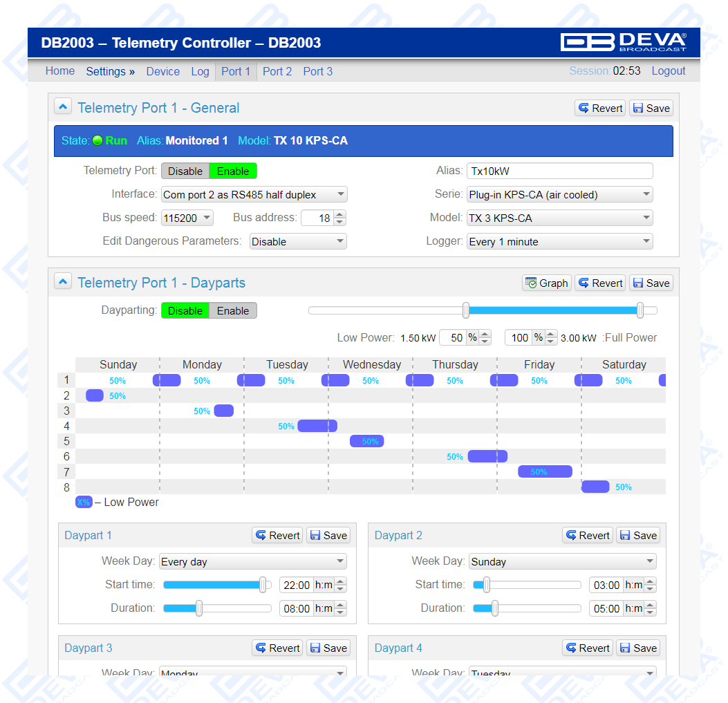Click the DEVA Broadcast logo
This screenshot has width=728, height=703.
(623, 43)
